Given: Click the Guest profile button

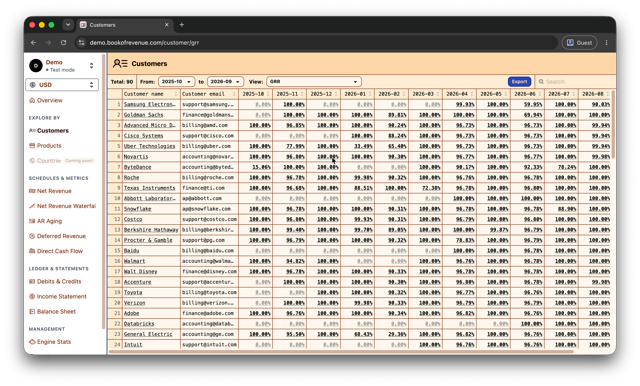Looking at the screenshot, I should point(580,42).
